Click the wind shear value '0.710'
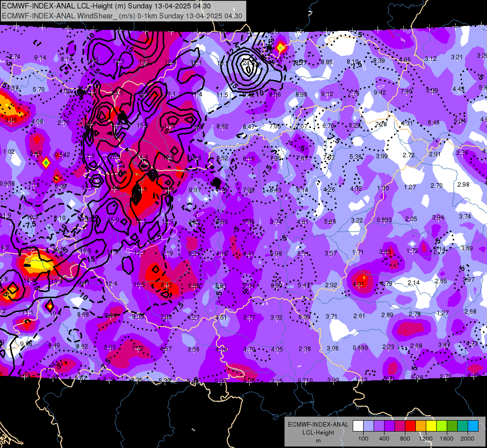Viewport: 487px width, 448px height. coord(305,380)
